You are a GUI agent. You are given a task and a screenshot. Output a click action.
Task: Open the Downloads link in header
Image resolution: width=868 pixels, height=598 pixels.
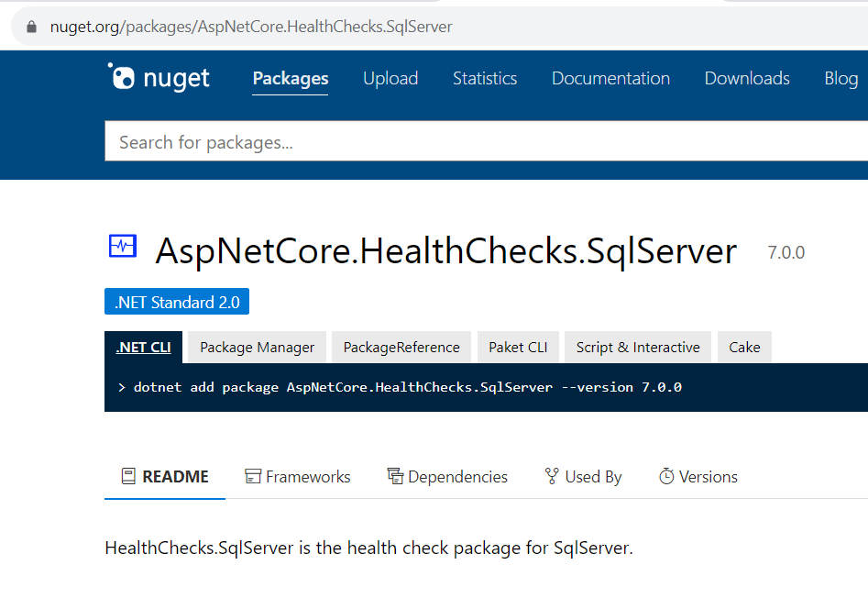(747, 78)
